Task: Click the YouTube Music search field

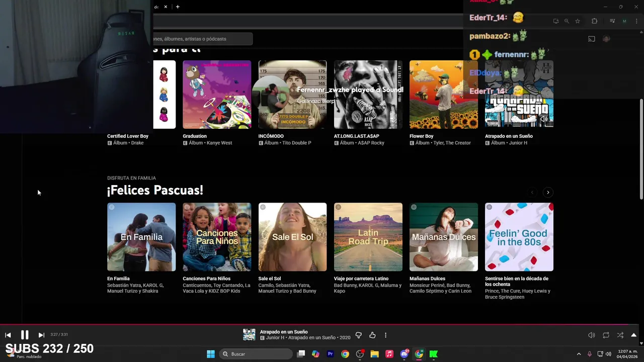Action: click(x=202, y=39)
